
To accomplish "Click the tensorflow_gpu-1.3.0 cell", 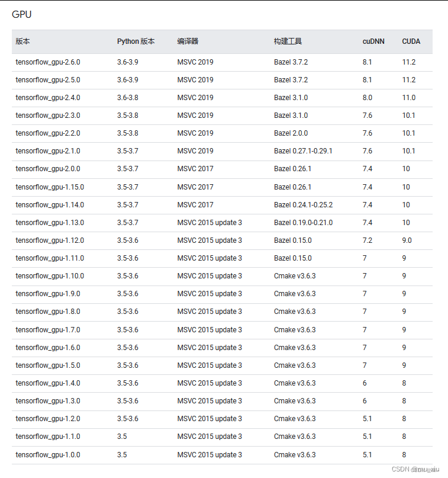I will click(x=48, y=401).
